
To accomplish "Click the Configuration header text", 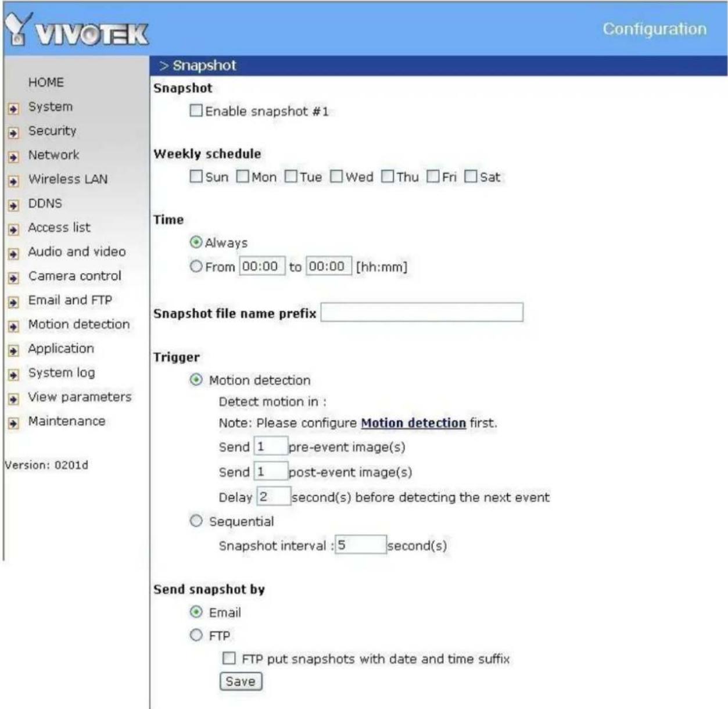I will tap(654, 28).
